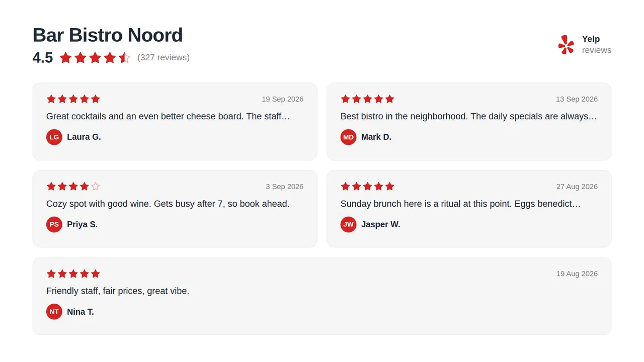The width and height of the screenshot is (644, 362).
Task: Open the Yelp reviews label
Action: (x=597, y=45)
